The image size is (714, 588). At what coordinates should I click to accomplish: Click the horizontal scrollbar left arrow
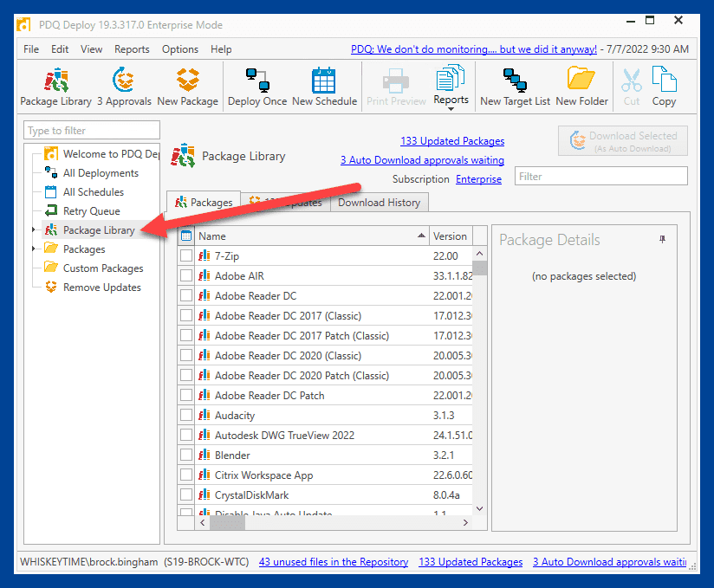(203, 522)
